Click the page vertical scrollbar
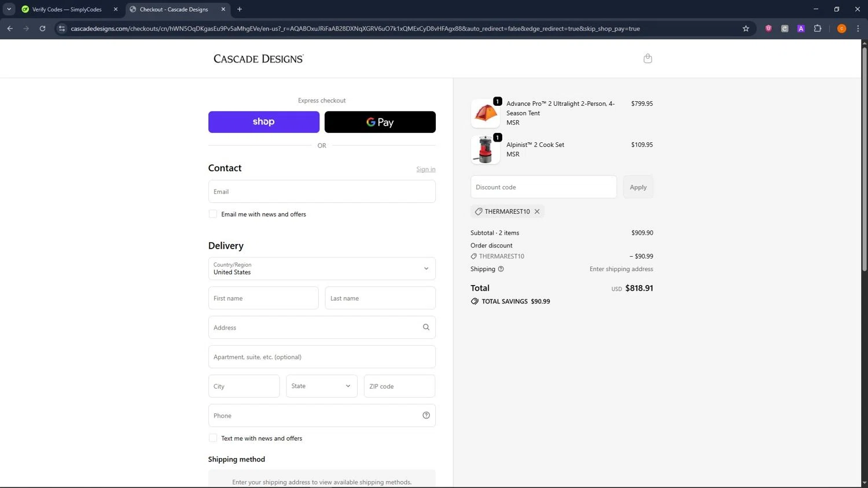The height and width of the screenshot is (488, 868). coord(865,159)
